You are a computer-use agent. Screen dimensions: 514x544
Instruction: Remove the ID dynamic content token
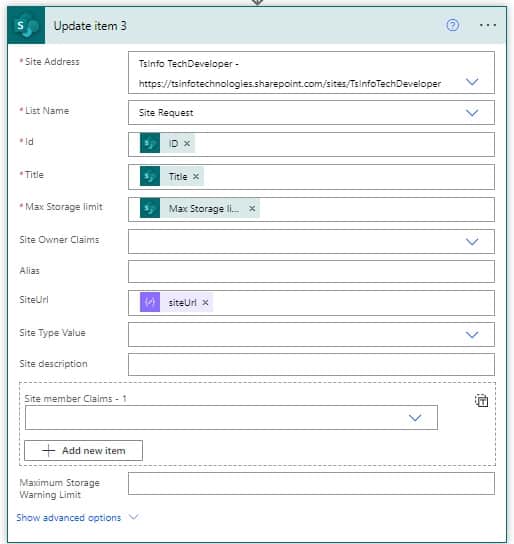[187, 143]
